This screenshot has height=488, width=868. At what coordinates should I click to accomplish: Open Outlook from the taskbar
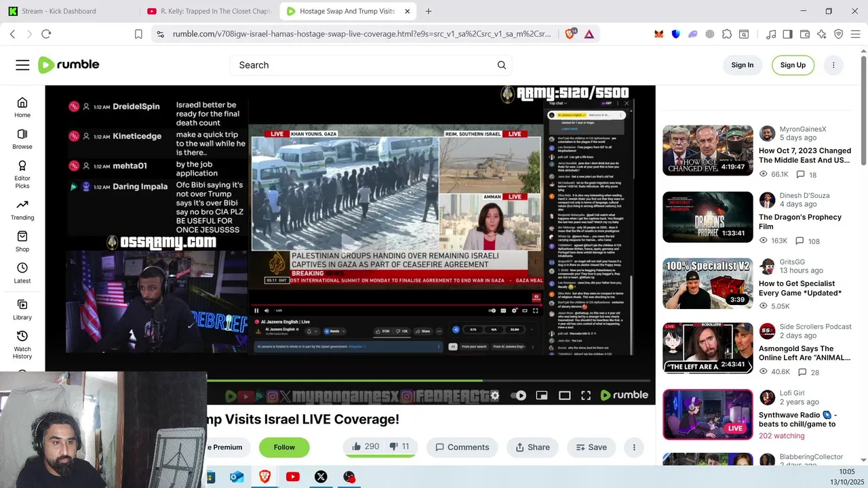[x=237, y=477]
